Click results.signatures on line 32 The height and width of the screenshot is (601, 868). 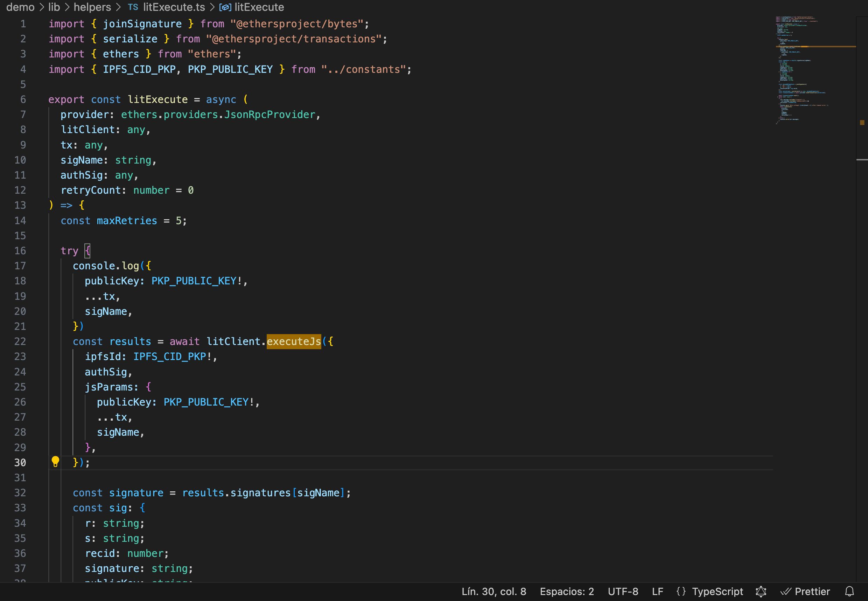click(236, 492)
